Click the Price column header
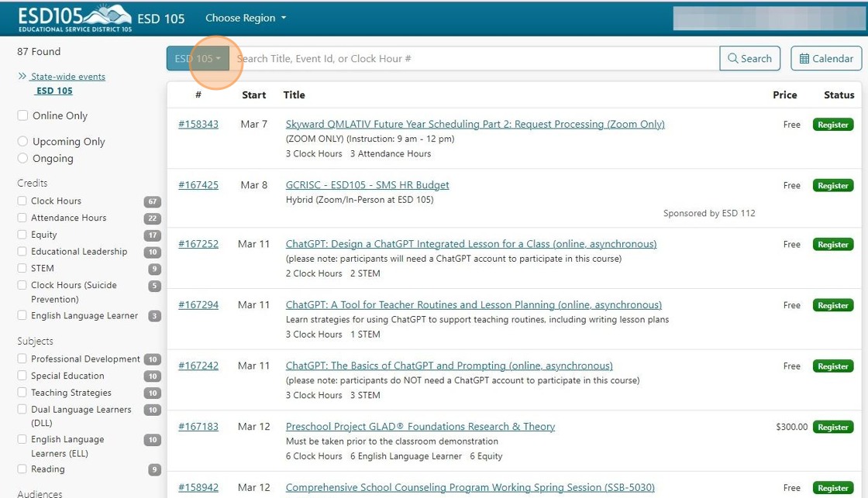868x498 pixels. pyautogui.click(x=785, y=95)
